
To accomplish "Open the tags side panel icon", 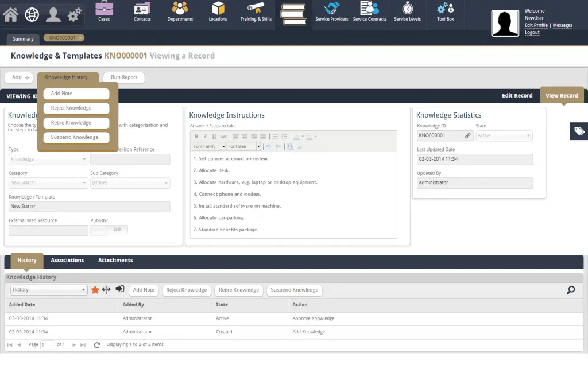I will point(579,131).
